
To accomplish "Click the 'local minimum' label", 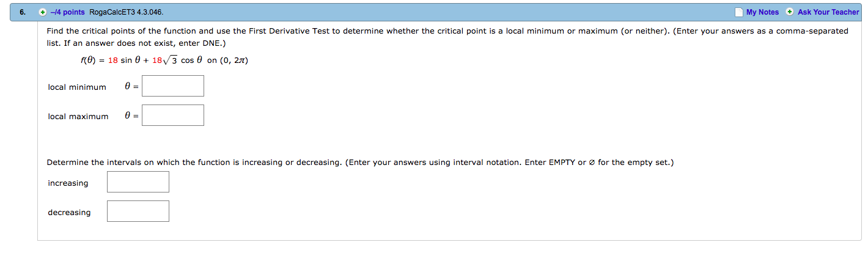I will pyautogui.click(x=77, y=87).
